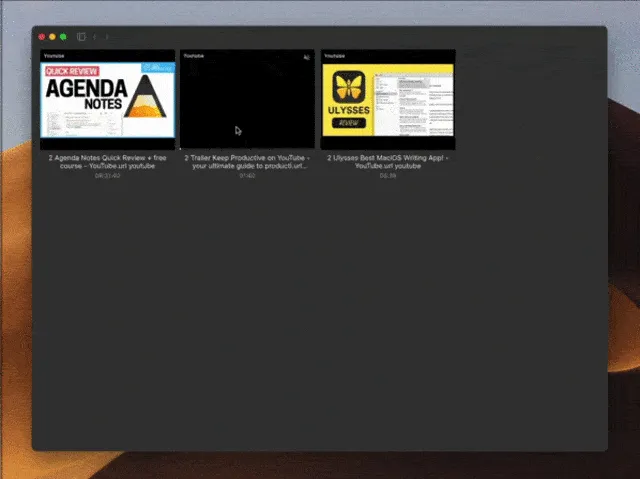Select title "2 Agenda Notes Quick Review + free course"
This screenshot has width=640, height=479.
click(107, 162)
